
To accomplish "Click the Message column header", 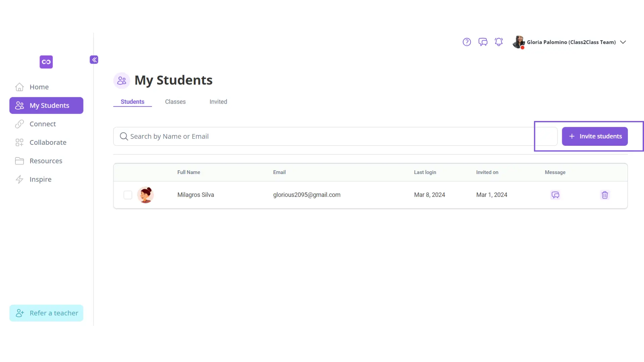I will click(x=555, y=172).
